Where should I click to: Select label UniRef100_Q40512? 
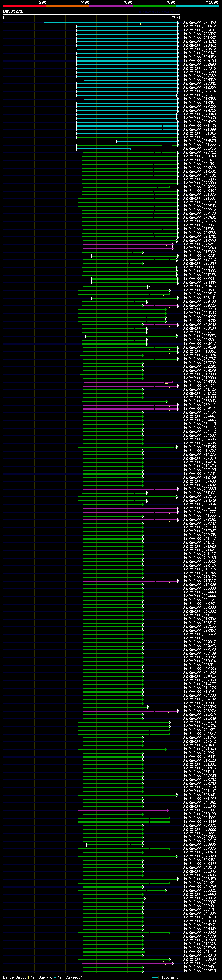(x=199, y=49)
